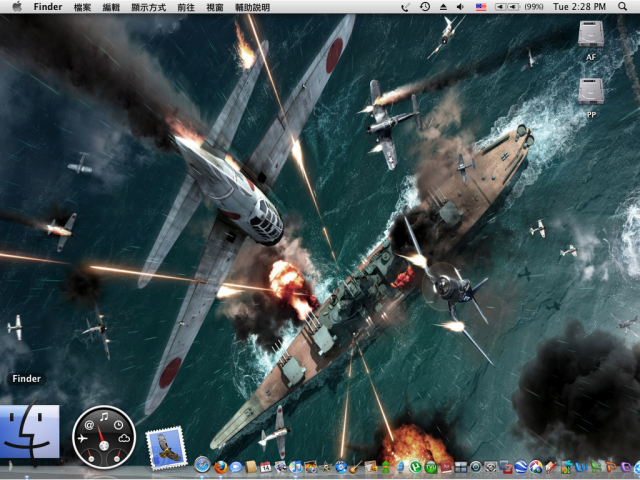Launch iMovie star icon in Dock
This screenshot has height=480, width=640.
click(x=326, y=467)
